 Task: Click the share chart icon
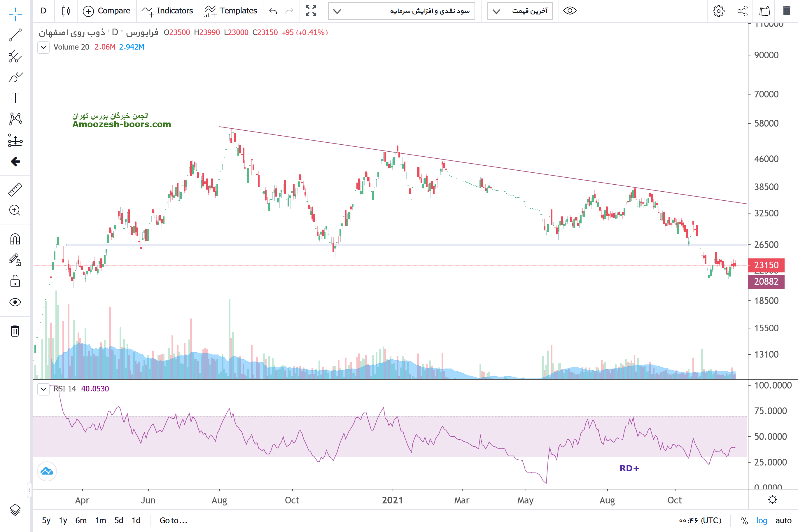click(742, 11)
